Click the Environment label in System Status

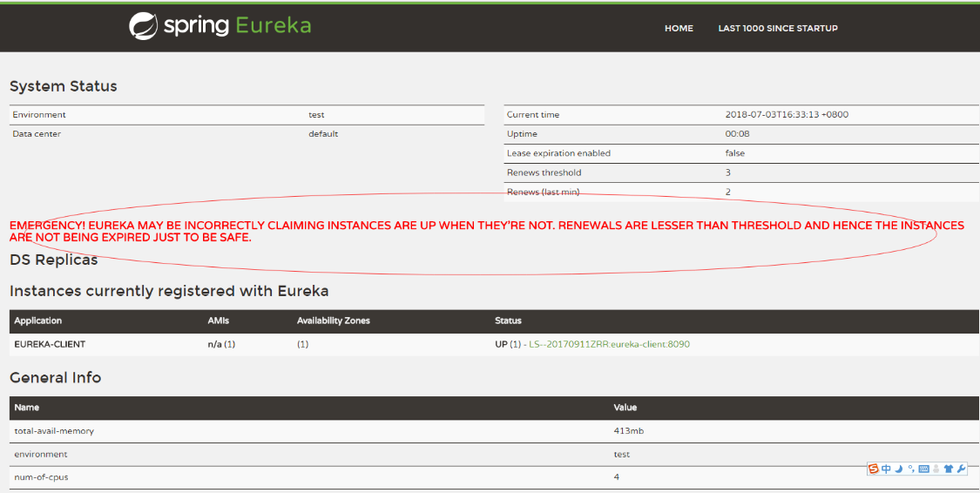click(x=38, y=115)
